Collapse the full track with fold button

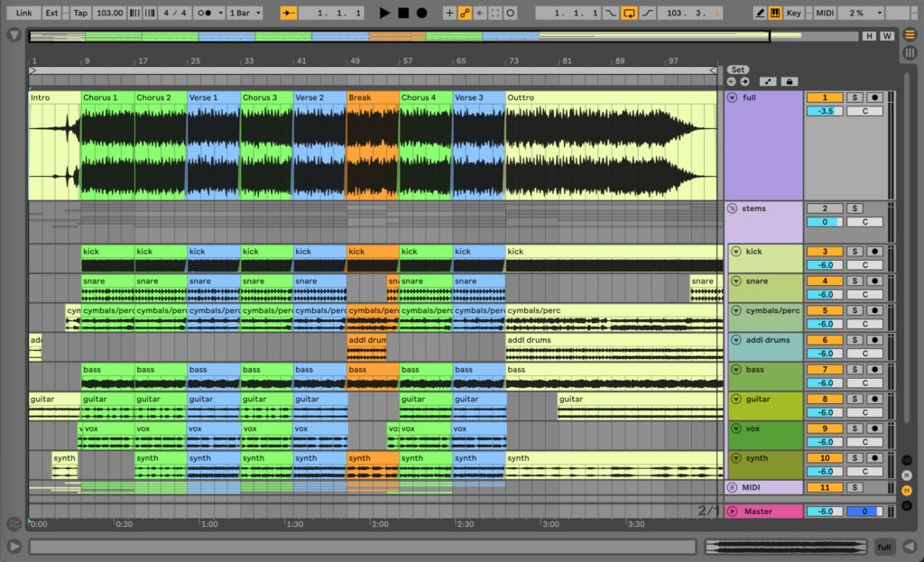(x=732, y=97)
